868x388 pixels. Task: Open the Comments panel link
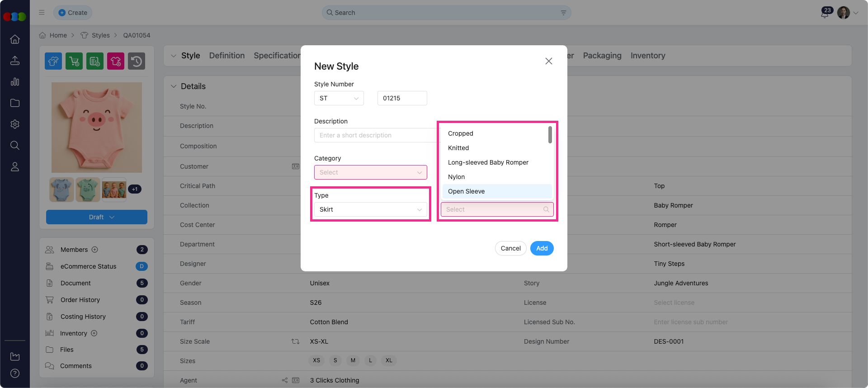point(76,366)
